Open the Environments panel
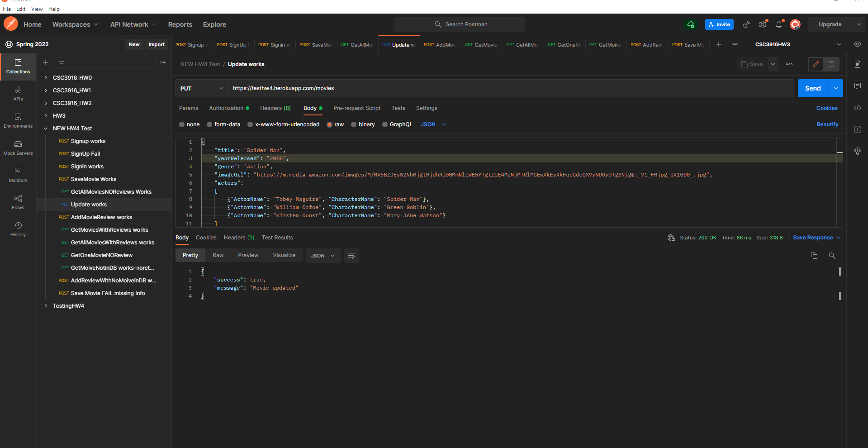Image resolution: width=868 pixels, height=448 pixels. 18,120
